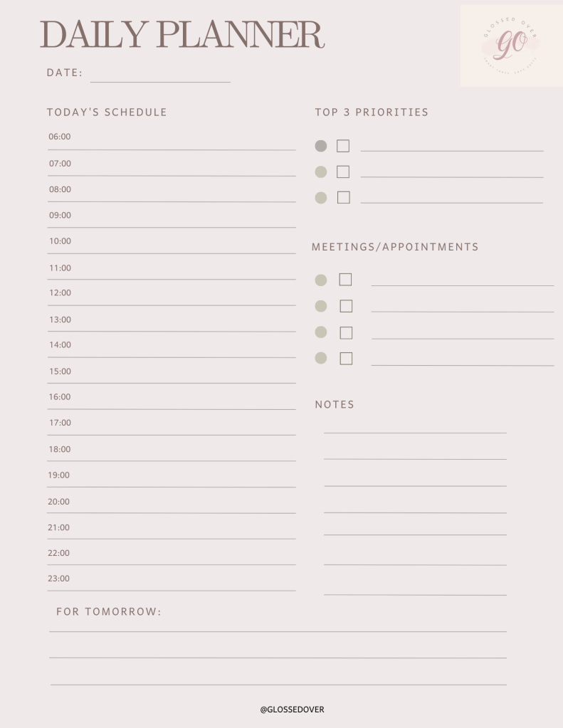Select the 12:00 schedule row
Image resolution: width=563 pixels, height=728 pixels.
(x=172, y=298)
